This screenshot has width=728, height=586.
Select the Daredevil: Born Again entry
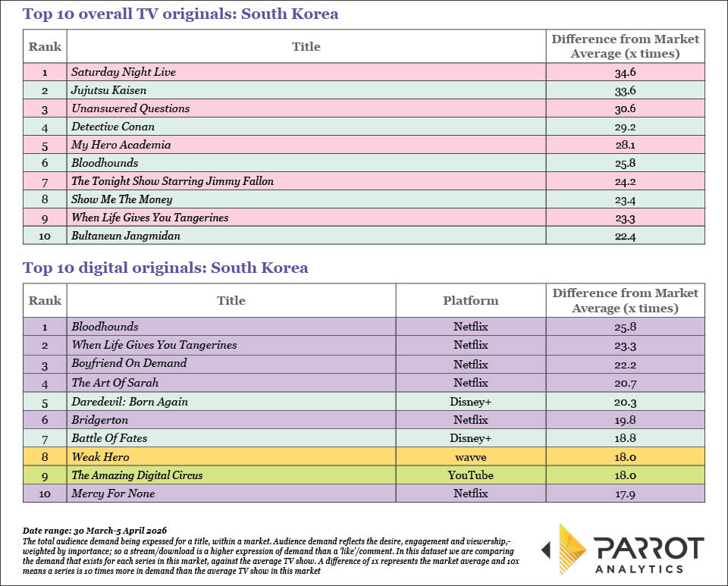(x=129, y=401)
